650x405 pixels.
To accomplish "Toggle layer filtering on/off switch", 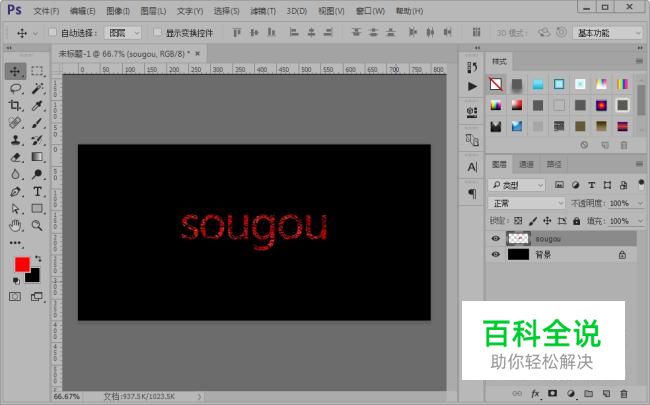I will point(641,184).
